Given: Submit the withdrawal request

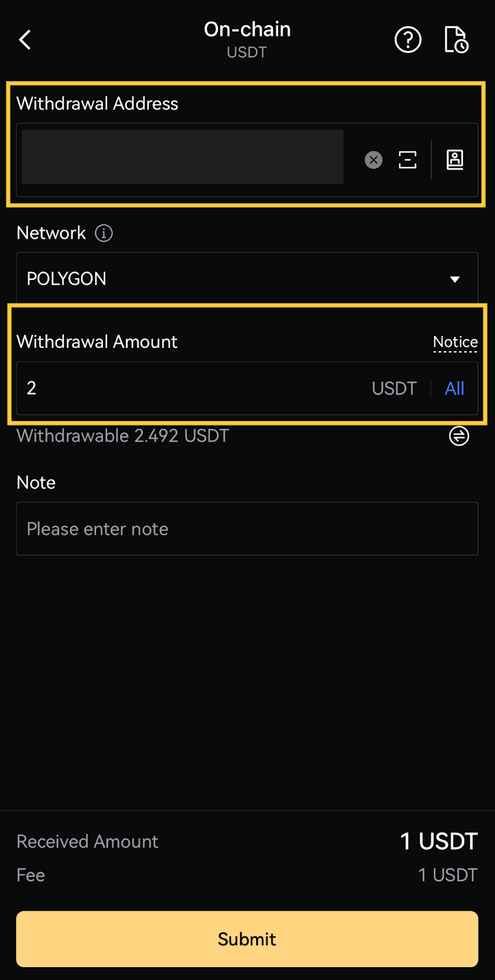Looking at the screenshot, I should (x=247, y=939).
